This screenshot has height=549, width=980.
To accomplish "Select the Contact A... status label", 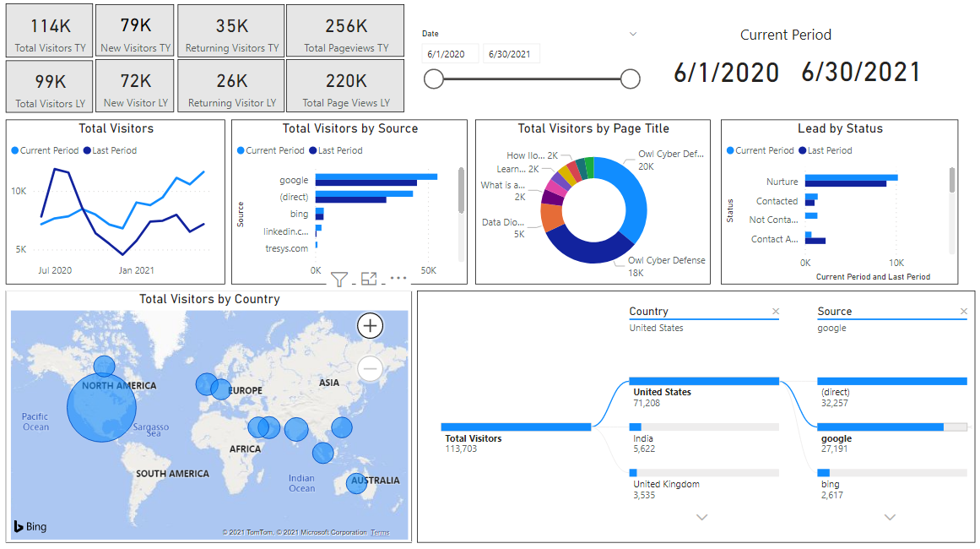I will [x=774, y=240].
